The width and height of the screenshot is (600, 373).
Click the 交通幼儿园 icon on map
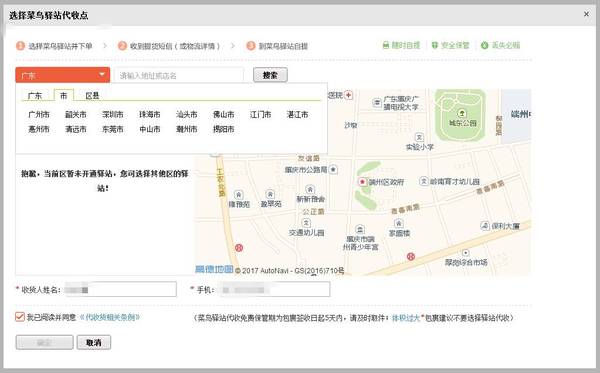click(x=306, y=223)
